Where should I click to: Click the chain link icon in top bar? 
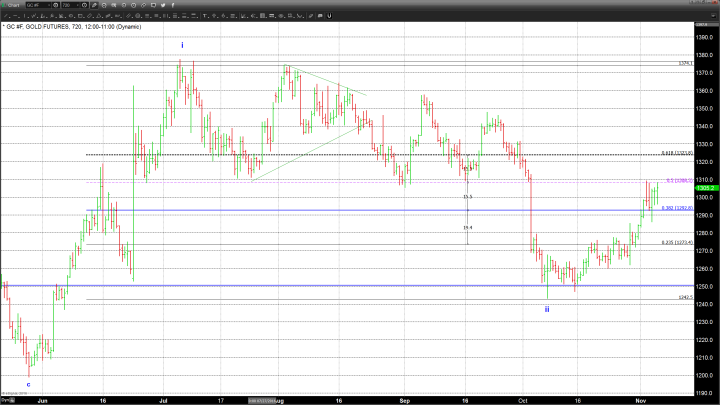143,5
